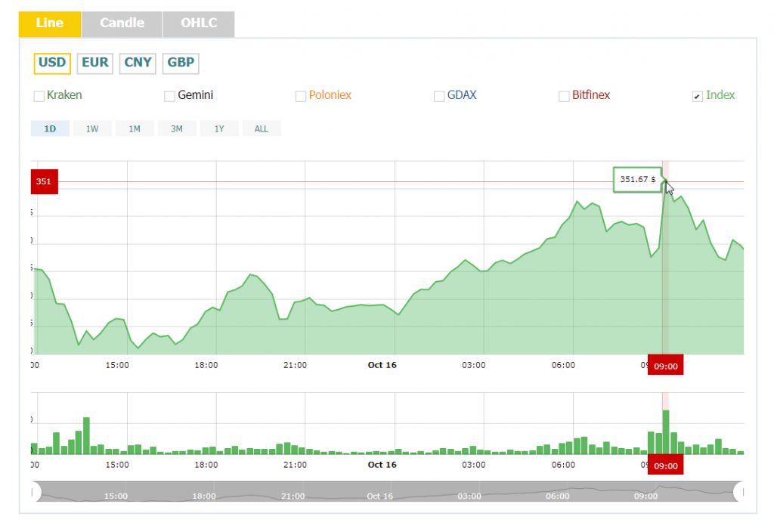Tick the Gemini exchange checkbox
The width and height of the screenshot is (774, 532).
tap(170, 96)
